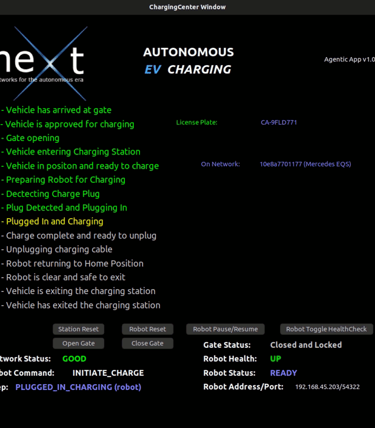Toggle Robot Pause/Resume button
Screen dimensions: 375x428
[225, 329]
